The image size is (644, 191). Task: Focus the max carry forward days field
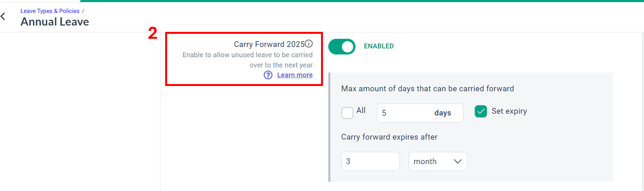[x=420, y=113]
